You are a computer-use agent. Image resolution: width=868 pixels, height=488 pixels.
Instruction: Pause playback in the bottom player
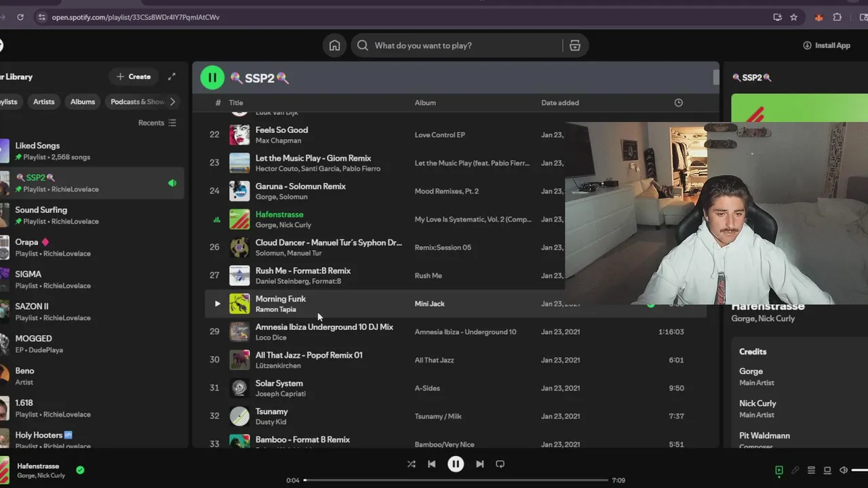(456, 464)
